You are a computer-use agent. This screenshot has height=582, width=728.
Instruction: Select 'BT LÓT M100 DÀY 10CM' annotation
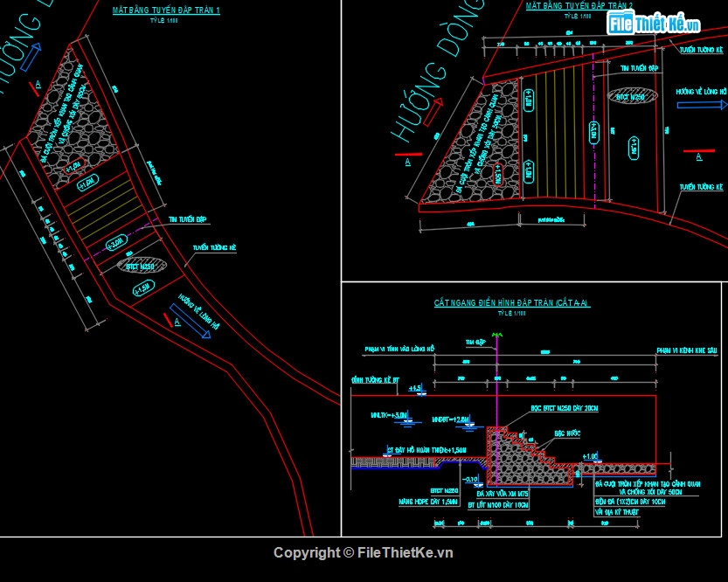tap(498, 504)
